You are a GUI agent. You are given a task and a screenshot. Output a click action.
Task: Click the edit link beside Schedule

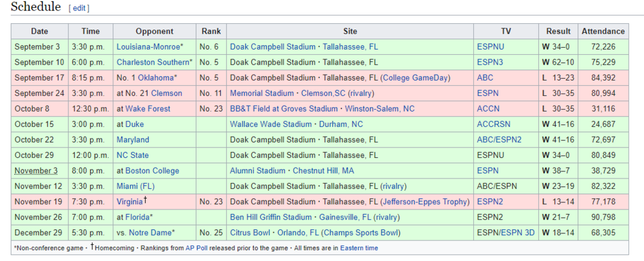(79, 8)
